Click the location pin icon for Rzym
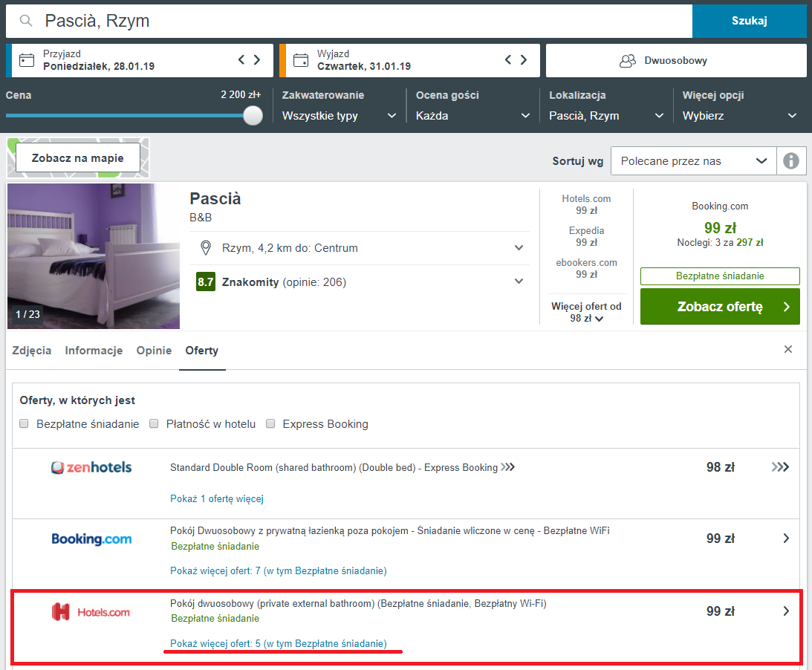 tap(206, 248)
